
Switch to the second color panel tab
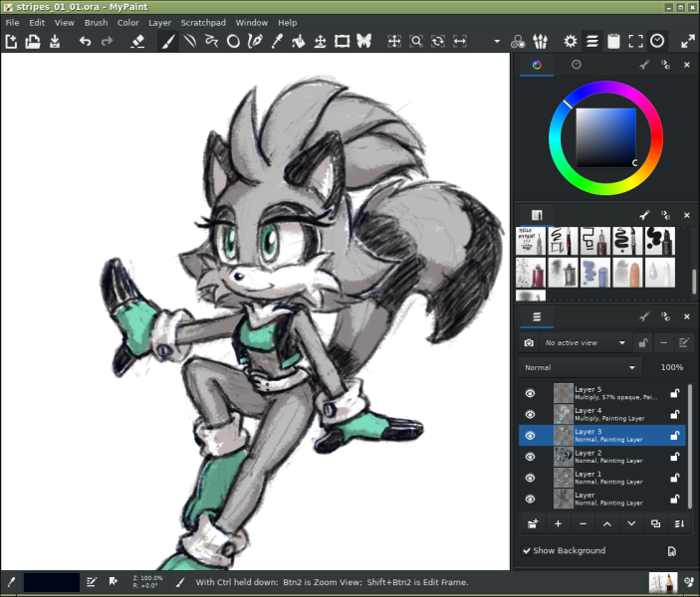577,65
